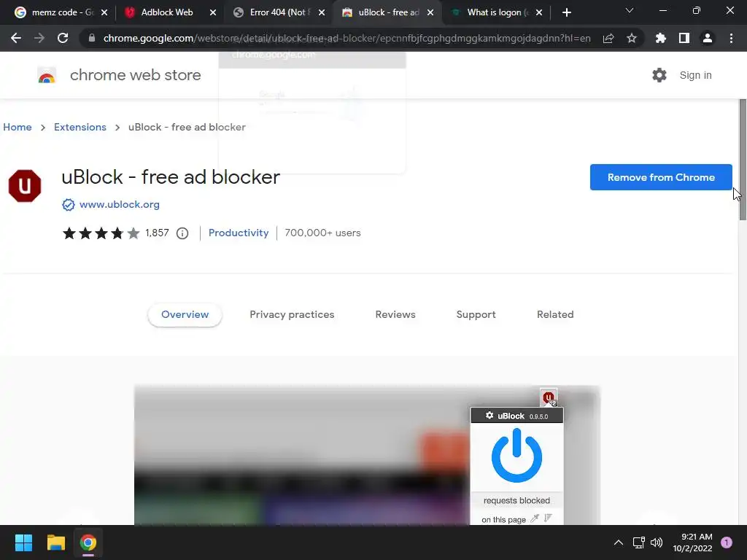Close the memz code tab

pyautogui.click(x=104, y=13)
